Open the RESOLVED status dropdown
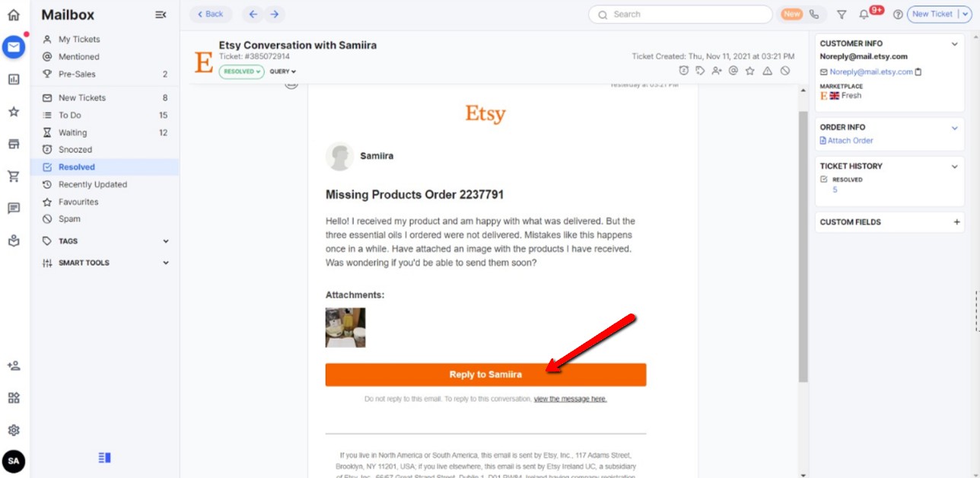The image size is (980, 478). coord(242,72)
